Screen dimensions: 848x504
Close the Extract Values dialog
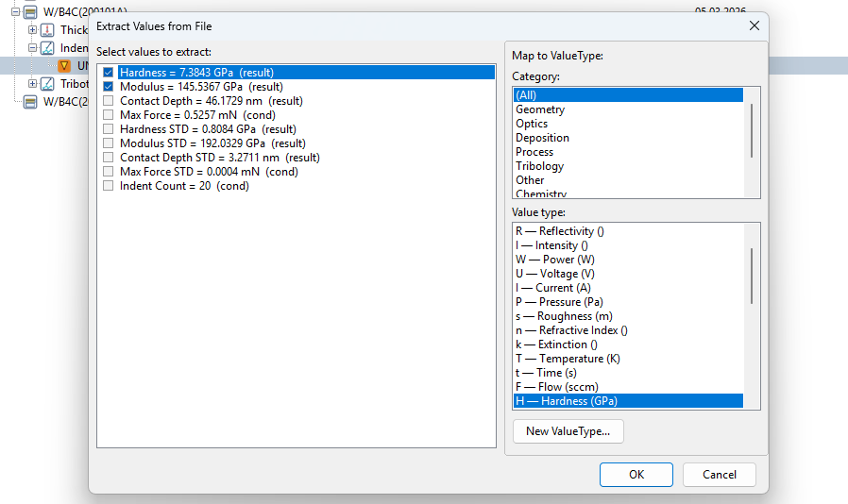pos(754,25)
